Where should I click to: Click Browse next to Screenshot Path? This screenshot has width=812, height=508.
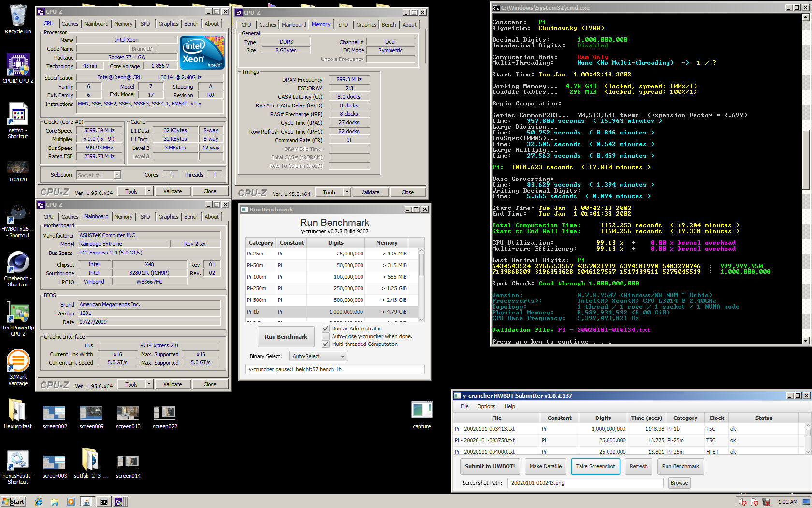(x=679, y=483)
